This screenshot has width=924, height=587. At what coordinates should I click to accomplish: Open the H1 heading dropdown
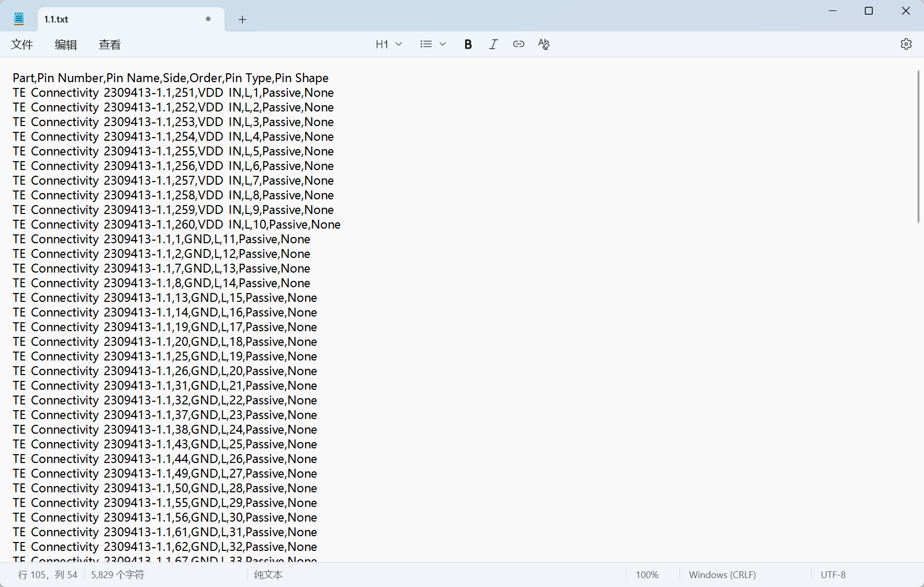coord(389,44)
